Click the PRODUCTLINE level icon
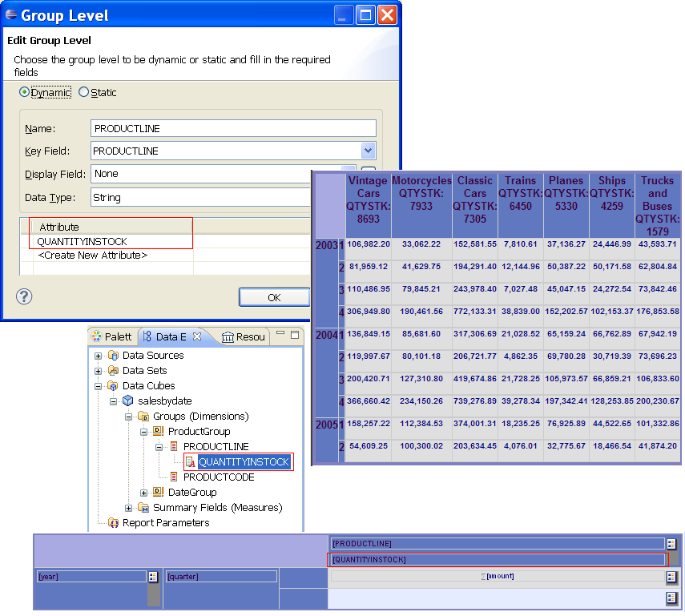 pos(174,446)
